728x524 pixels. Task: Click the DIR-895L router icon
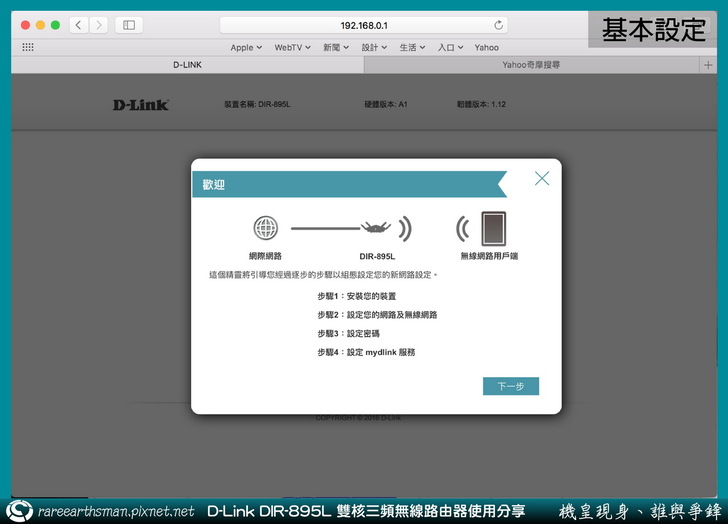[x=377, y=228]
